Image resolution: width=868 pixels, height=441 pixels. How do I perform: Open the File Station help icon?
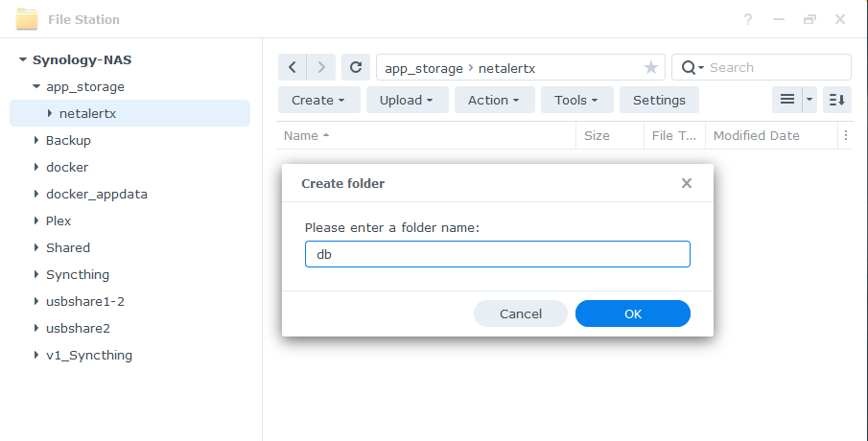[748, 19]
